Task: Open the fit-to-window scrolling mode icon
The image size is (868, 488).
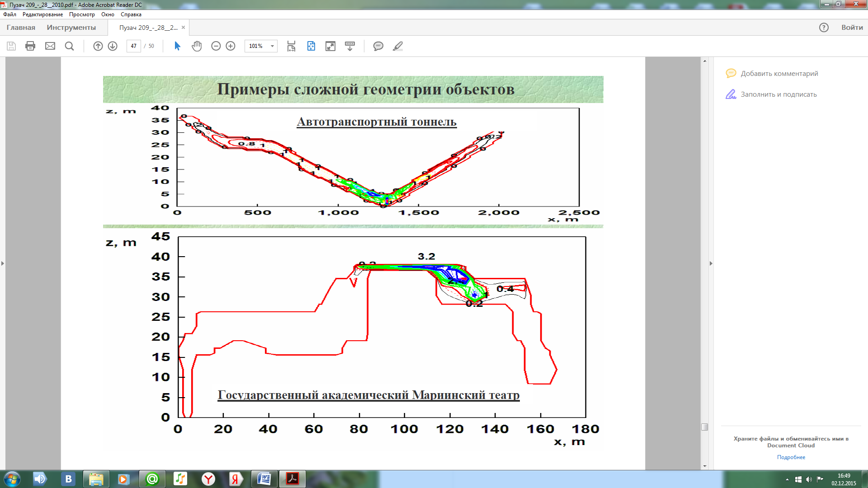Action: pyautogui.click(x=291, y=46)
